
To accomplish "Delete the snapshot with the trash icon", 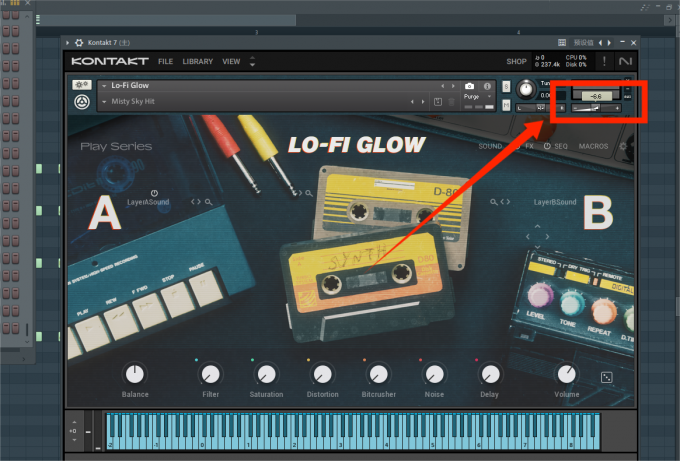I will click(451, 102).
